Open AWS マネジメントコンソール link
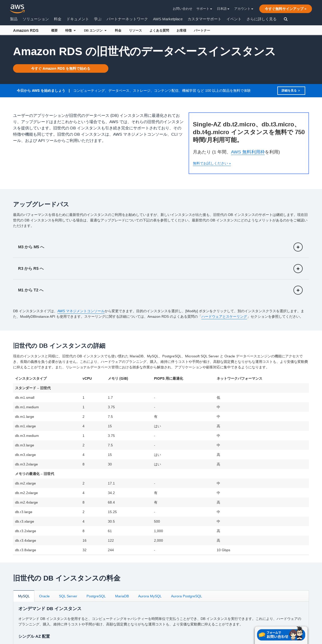Viewport: 322px width, 644px height. coord(81,311)
